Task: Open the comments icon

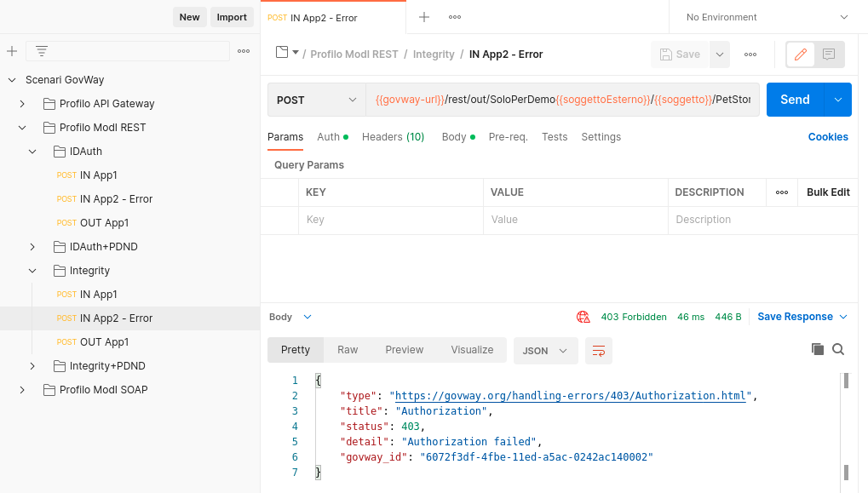Action: click(x=829, y=54)
